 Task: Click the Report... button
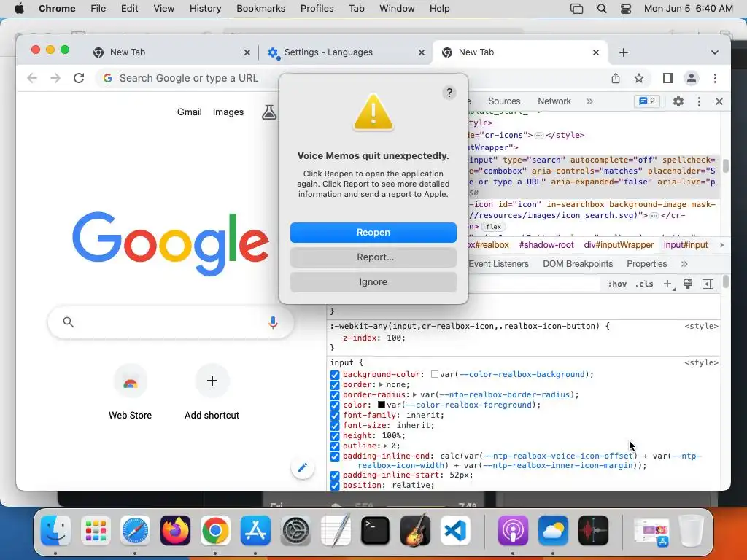point(373,257)
